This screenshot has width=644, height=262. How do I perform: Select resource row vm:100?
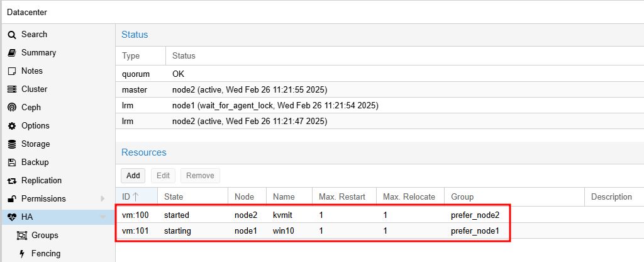tap(380, 215)
